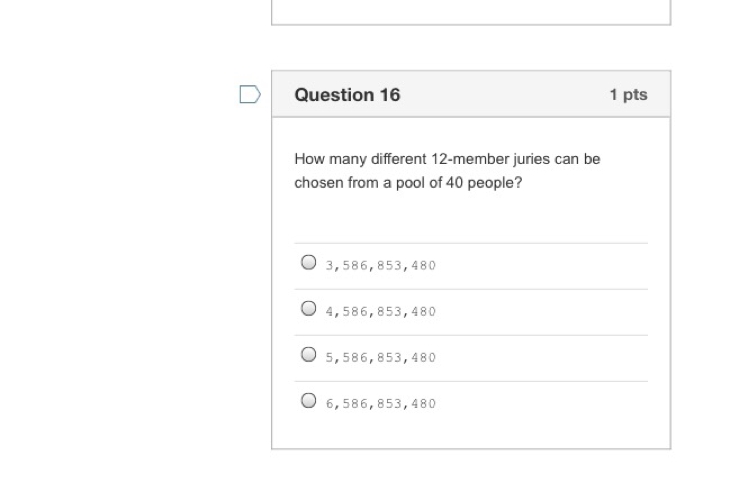Click the previous question box above

click(471, 12)
